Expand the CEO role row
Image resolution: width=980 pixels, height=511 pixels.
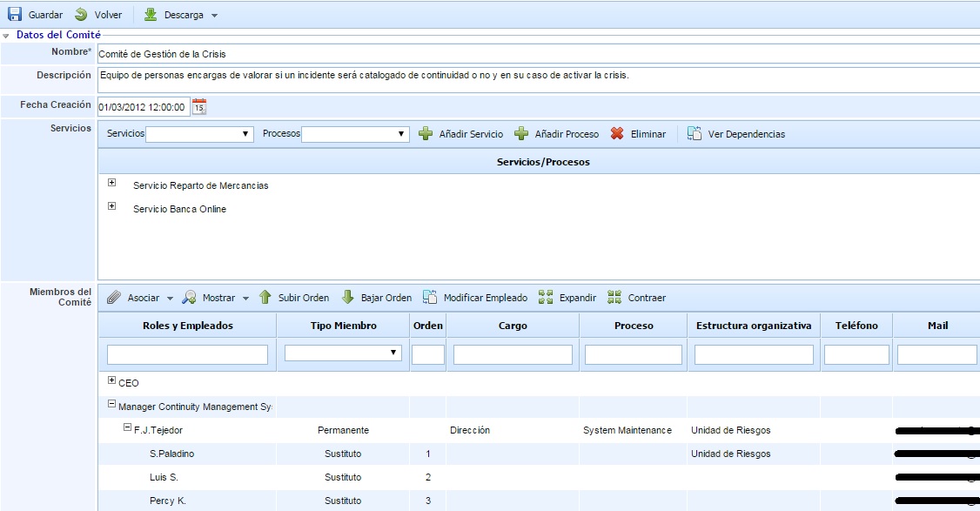click(112, 381)
